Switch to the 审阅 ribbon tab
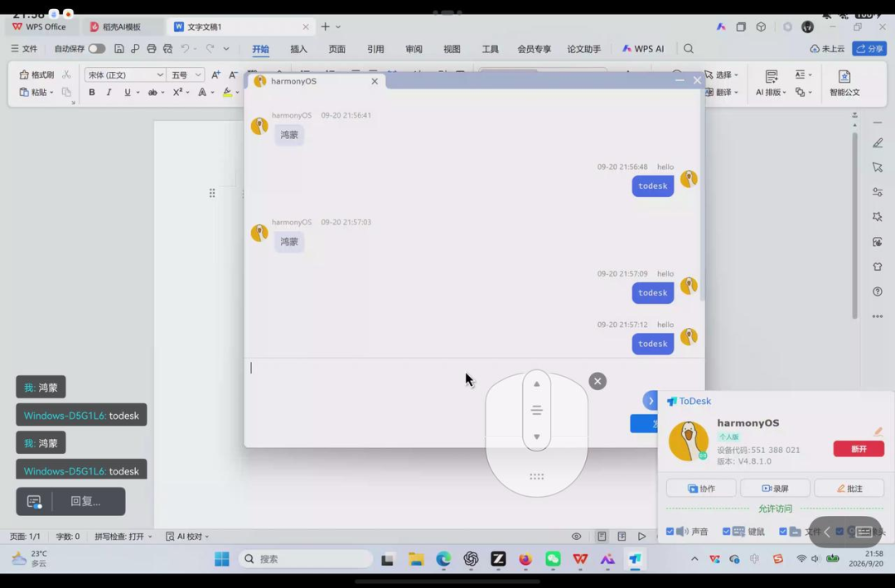The image size is (895, 588). [414, 49]
